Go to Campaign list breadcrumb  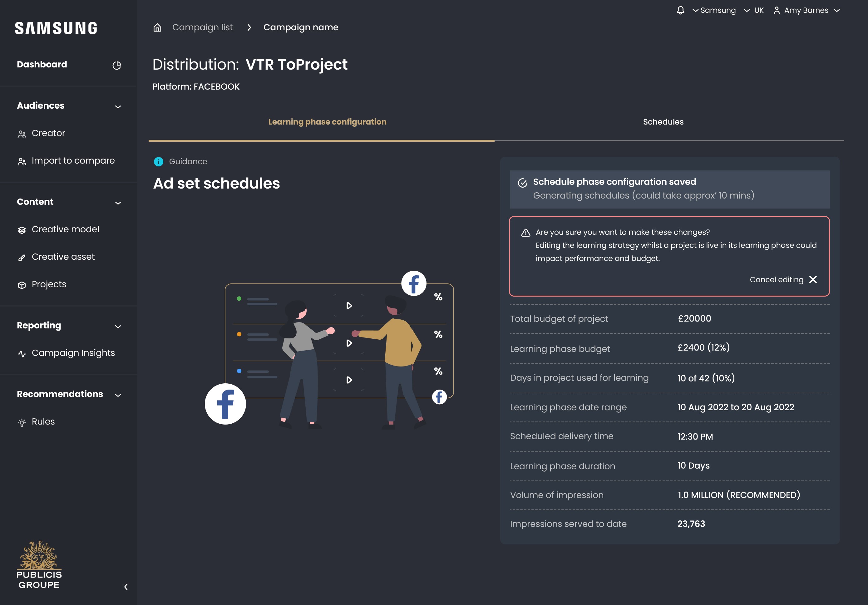coord(202,27)
